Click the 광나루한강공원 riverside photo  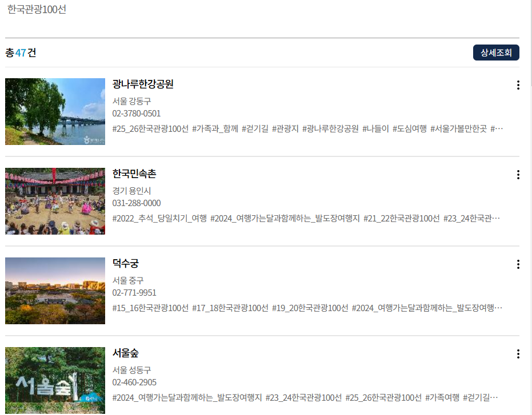[x=55, y=111]
